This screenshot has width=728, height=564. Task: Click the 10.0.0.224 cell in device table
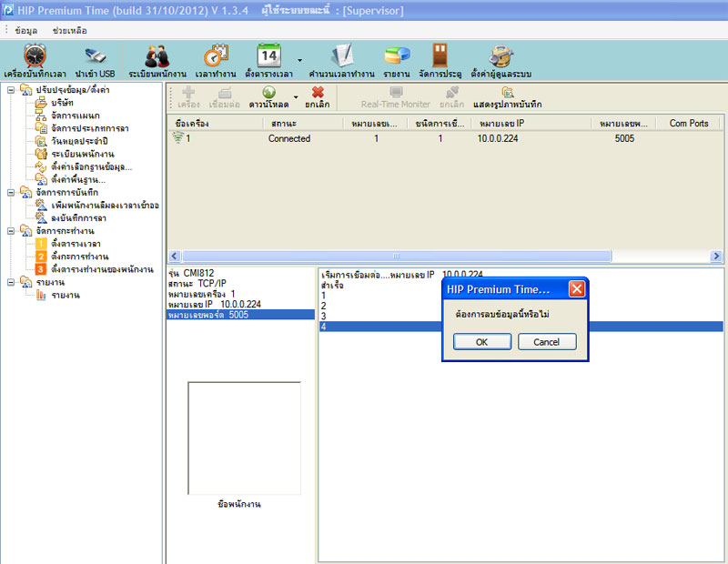(x=497, y=138)
